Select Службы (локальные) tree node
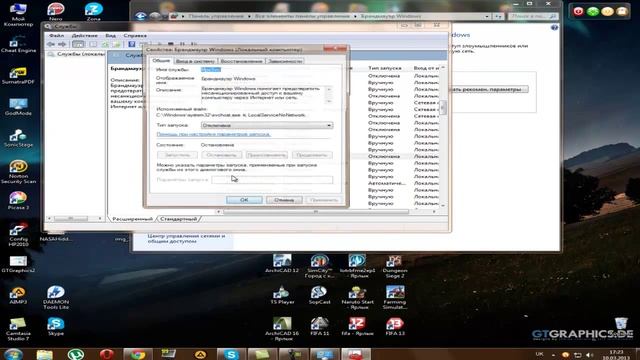The height and width of the screenshot is (360, 640). [77, 54]
